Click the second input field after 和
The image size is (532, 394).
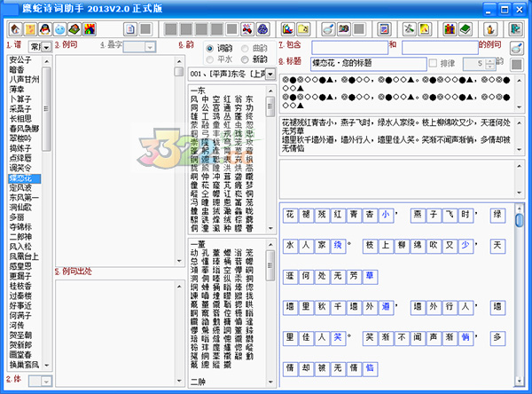440,48
